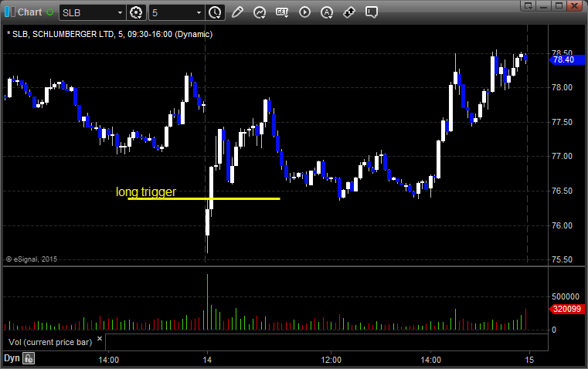The height and width of the screenshot is (369, 588).
Task: Click the 76.50 price axis label
Action: (x=563, y=191)
